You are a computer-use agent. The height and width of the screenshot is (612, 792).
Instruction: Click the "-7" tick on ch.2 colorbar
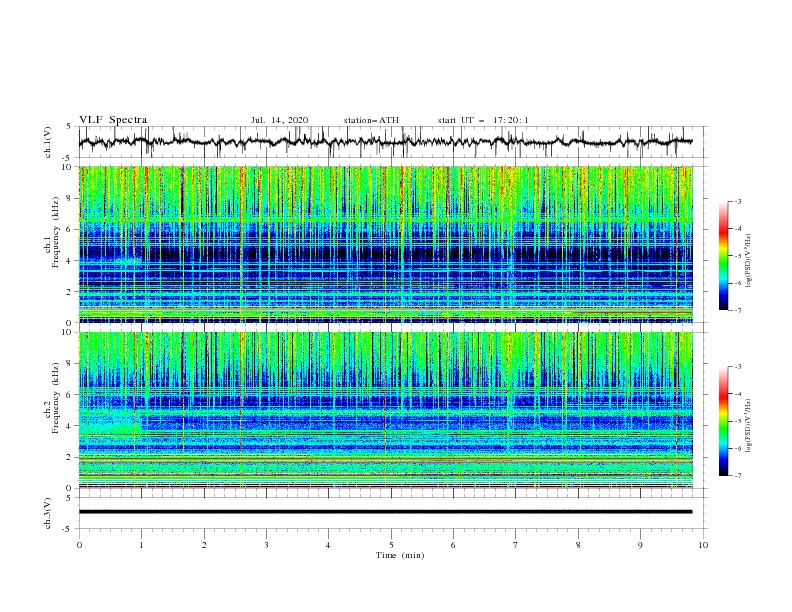click(x=738, y=476)
